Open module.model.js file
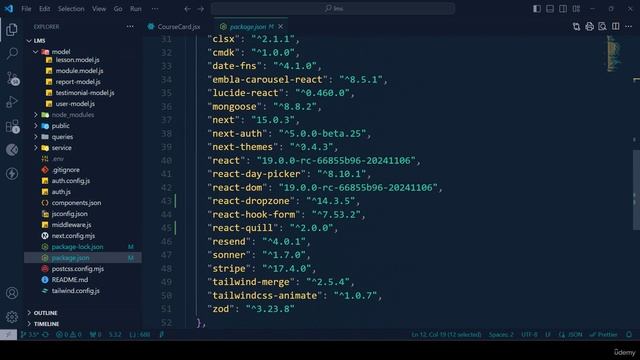This screenshot has height=360, width=640. tap(79, 71)
